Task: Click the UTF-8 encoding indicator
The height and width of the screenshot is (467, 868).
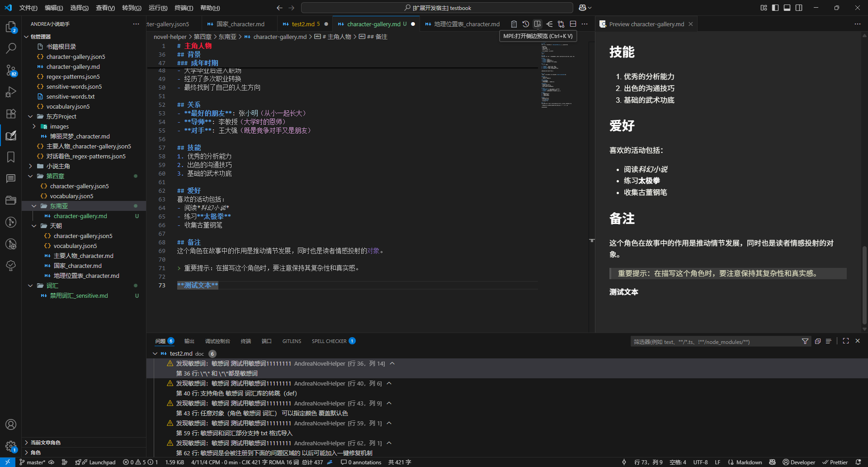Action: [x=701, y=462]
